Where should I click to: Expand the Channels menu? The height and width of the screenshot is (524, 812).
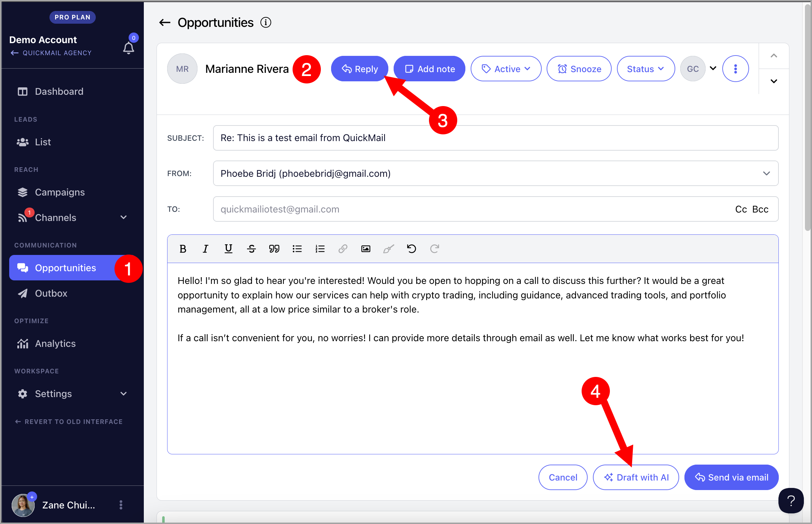[72, 218]
